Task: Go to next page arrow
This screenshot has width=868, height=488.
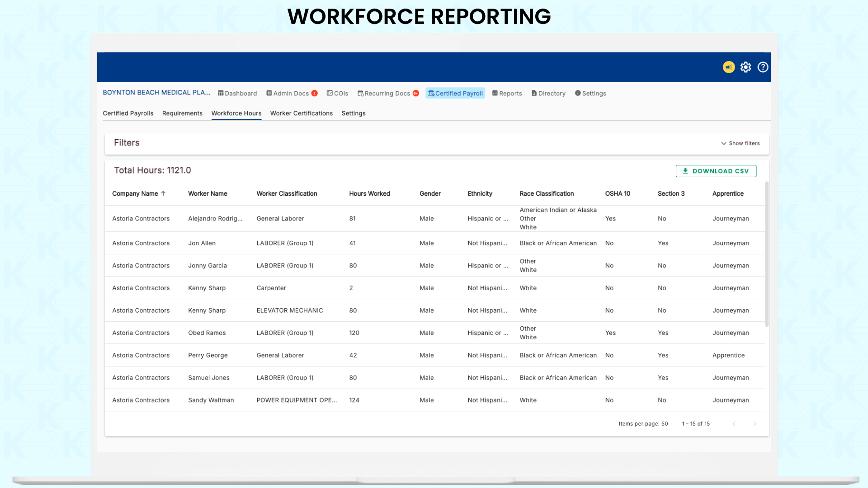Action: (755, 424)
